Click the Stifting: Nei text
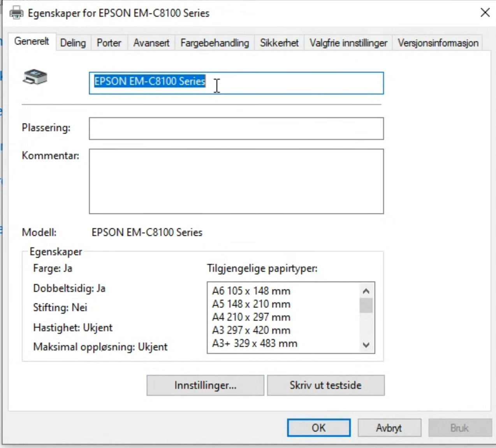This screenshot has width=496, height=448. tap(60, 307)
